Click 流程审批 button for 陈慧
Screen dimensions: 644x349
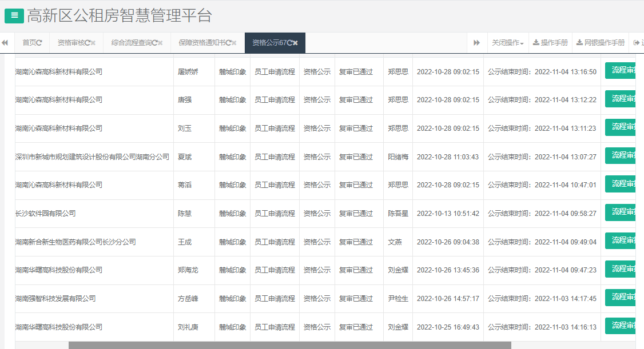[x=623, y=213]
